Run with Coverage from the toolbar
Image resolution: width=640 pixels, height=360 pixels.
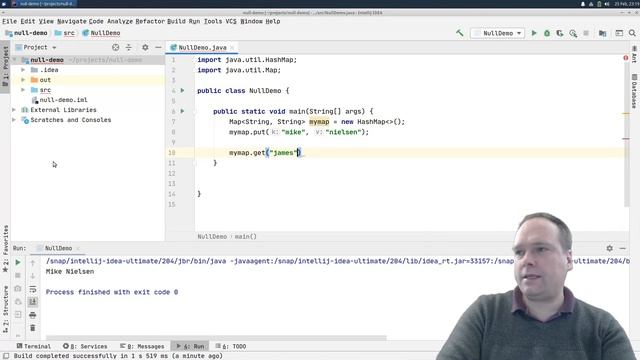[x=560, y=33]
